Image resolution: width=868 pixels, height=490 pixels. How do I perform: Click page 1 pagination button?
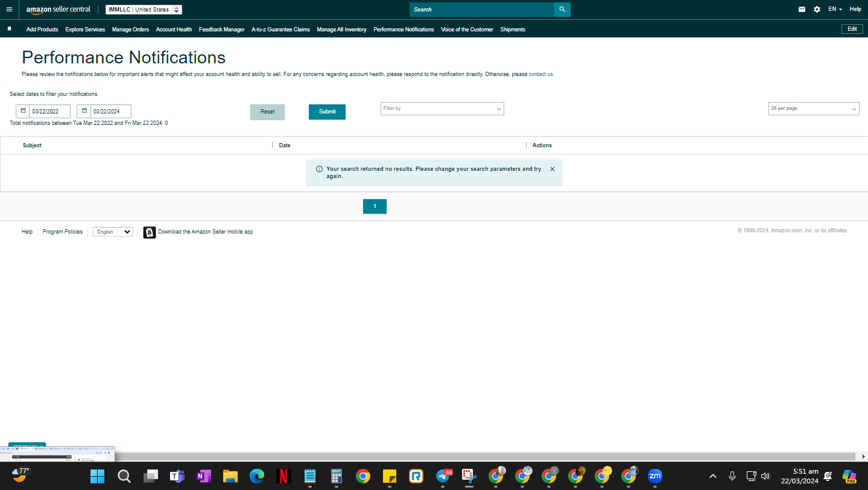tap(375, 206)
